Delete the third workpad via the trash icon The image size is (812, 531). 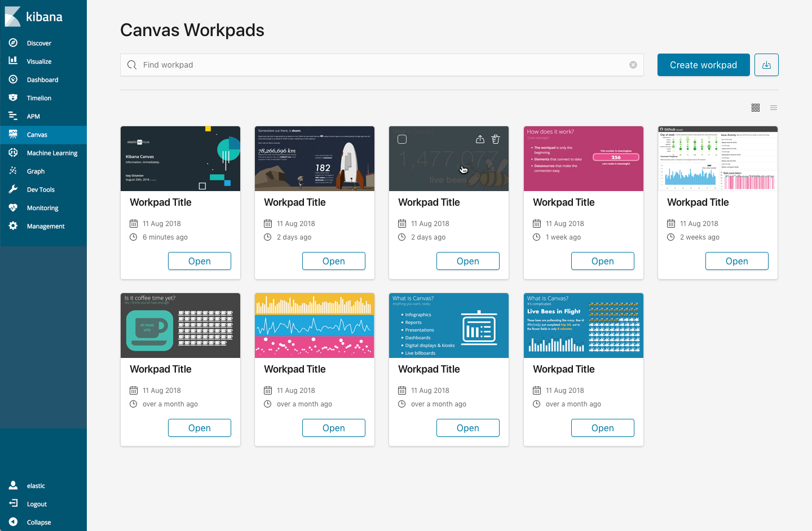tap(495, 139)
